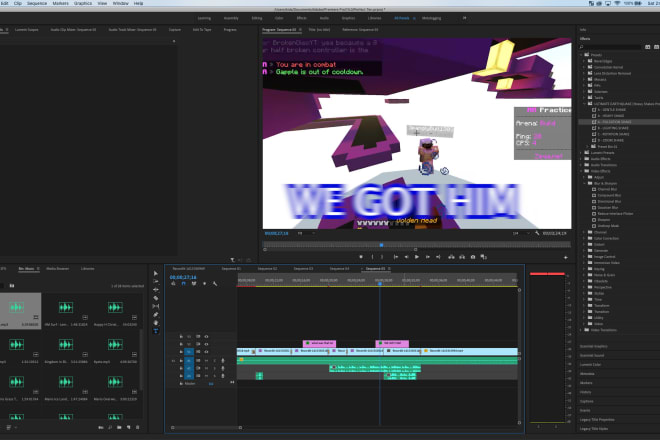The width and height of the screenshot is (660, 440).
Task: Switch to the Editing workspace tab
Action: 257,18
